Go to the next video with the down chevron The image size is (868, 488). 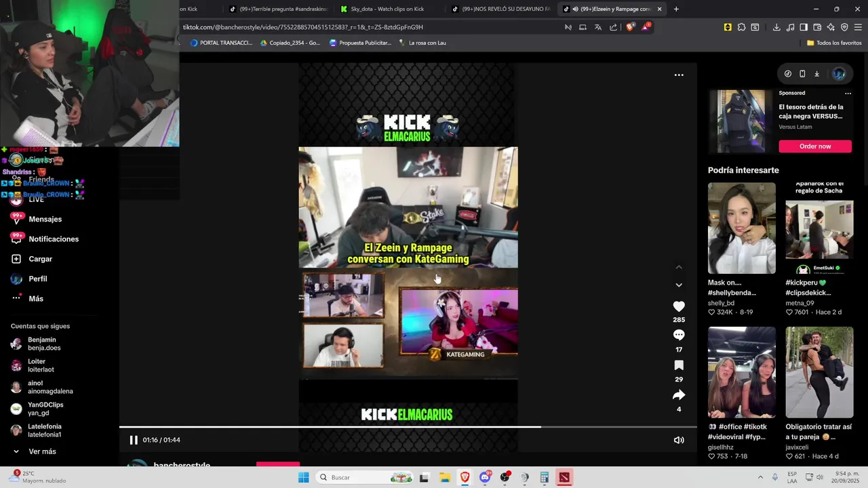(679, 285)
